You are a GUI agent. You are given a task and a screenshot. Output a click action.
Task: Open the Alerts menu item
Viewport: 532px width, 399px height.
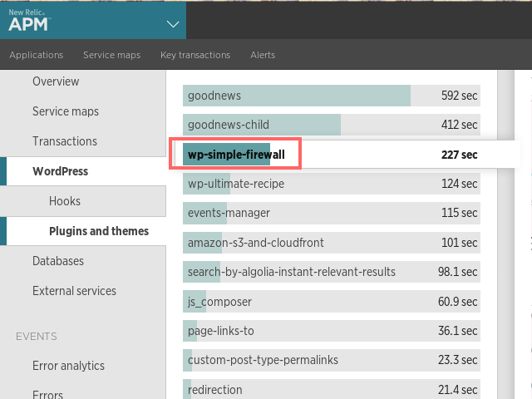point(263,55)
